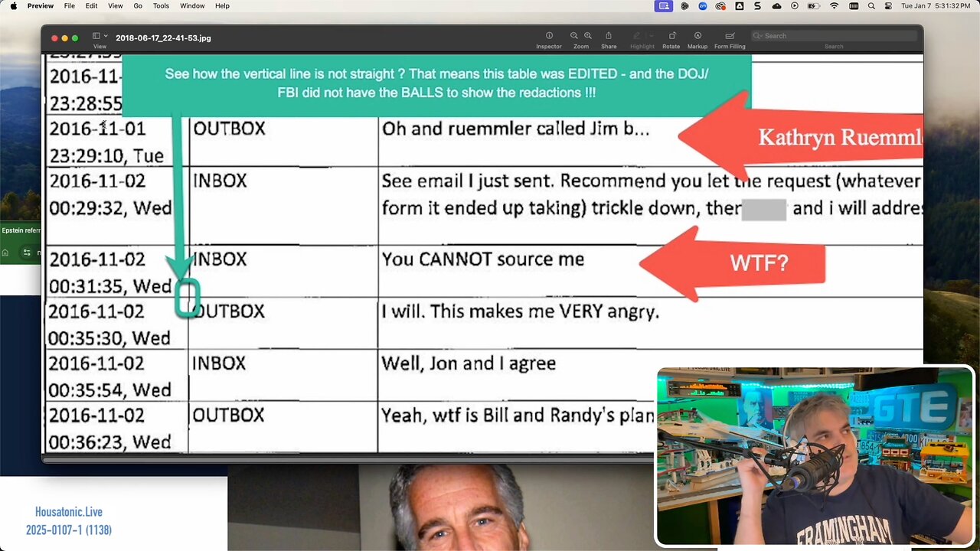This screenshot has width=980, height=551.
Task: Click the timestamp '00:29:32, Wed'
Action: [110, 208]
